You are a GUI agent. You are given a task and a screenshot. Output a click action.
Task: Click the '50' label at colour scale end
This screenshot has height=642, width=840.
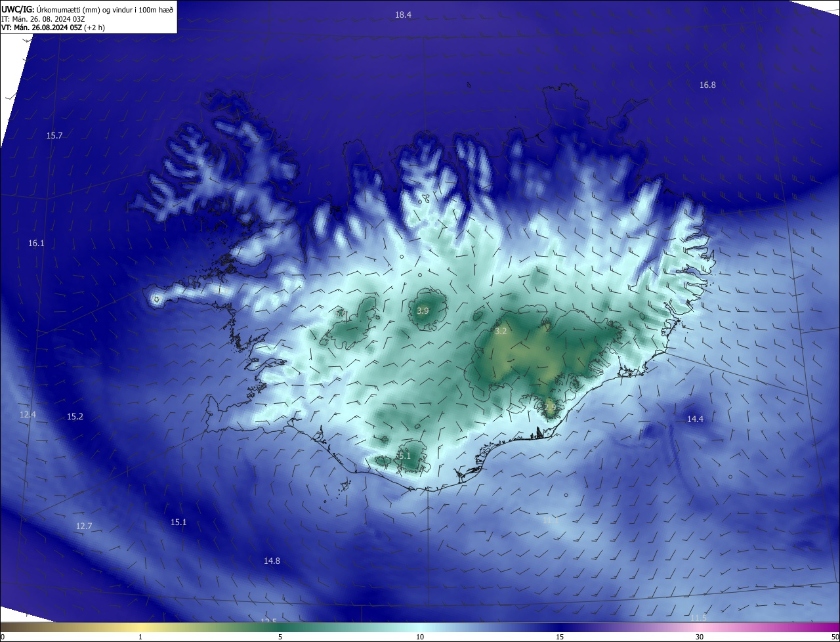pyautogui.click(x=835, y=637)
